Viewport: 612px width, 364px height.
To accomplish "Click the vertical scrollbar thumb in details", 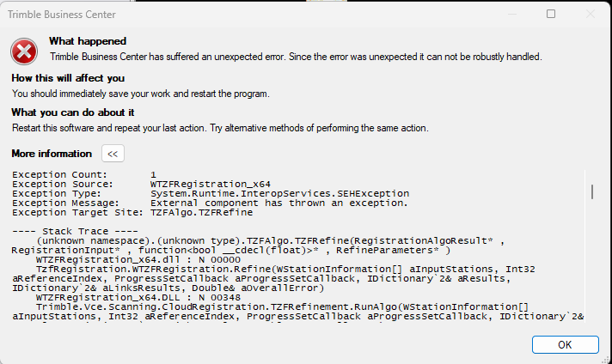I will [x=591, y=191].
